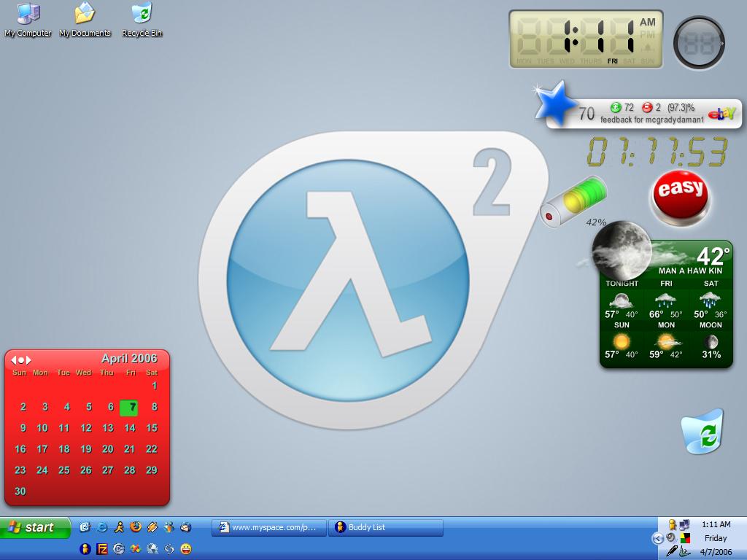Click the large recycle bin widget icon

click(703, 431)
